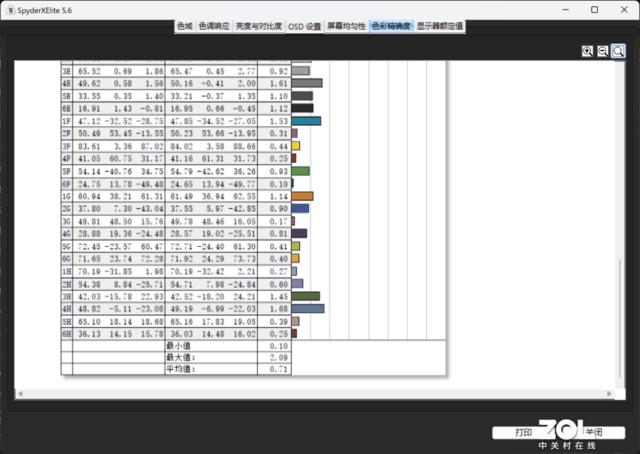
Task: Click the vertical scrollbar thumb on the right
Action: coord(620,318)
